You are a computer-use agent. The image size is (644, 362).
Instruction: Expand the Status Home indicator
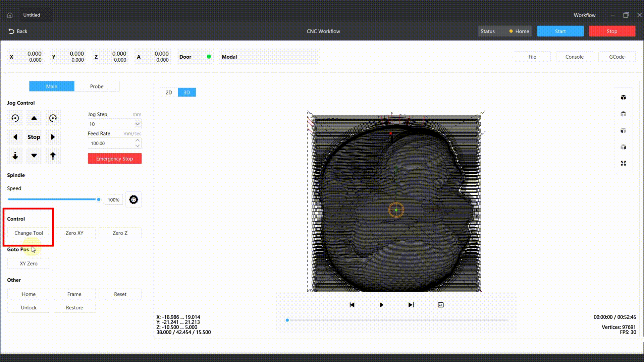coord(519,31)
